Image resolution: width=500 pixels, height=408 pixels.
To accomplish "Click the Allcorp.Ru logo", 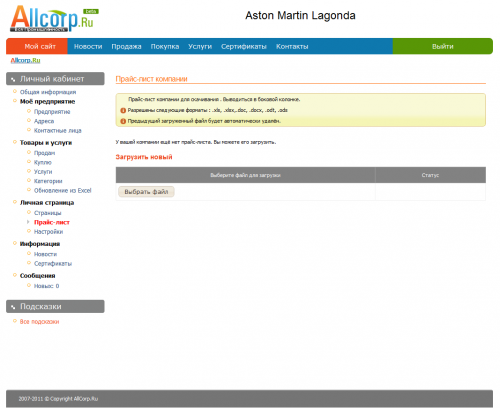I will [x=53, y=19].
